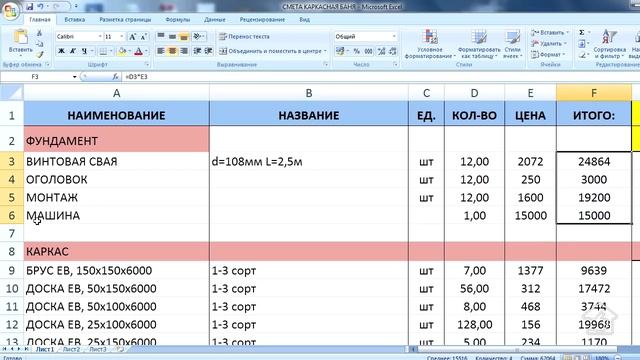Apply red font color A
Screen dimensions: 640x360
click(x=138, y=51)
